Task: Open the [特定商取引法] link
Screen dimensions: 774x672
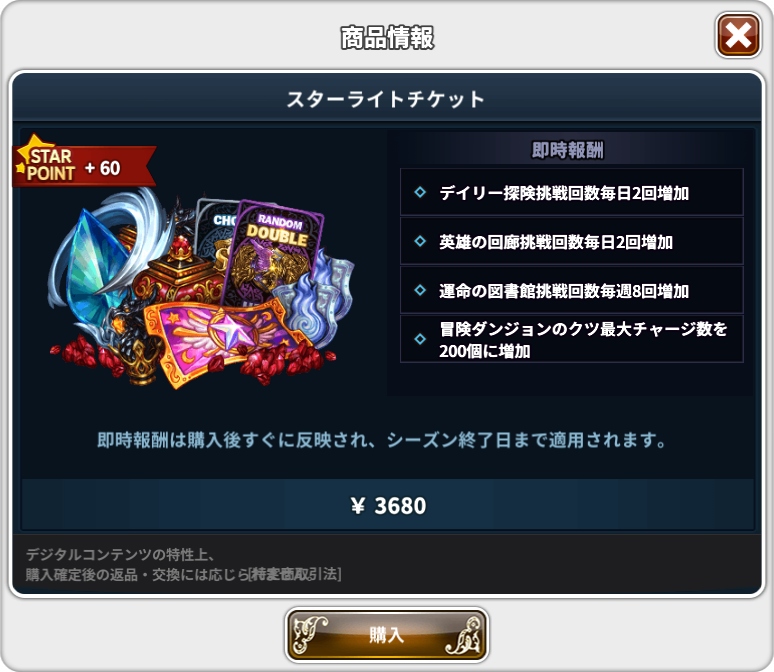Action: pyautogui.click(x=295, y=574)
